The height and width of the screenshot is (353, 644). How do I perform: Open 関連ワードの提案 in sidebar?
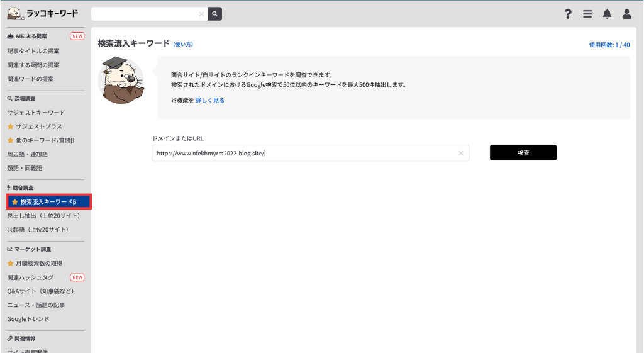tap(30, 79)
